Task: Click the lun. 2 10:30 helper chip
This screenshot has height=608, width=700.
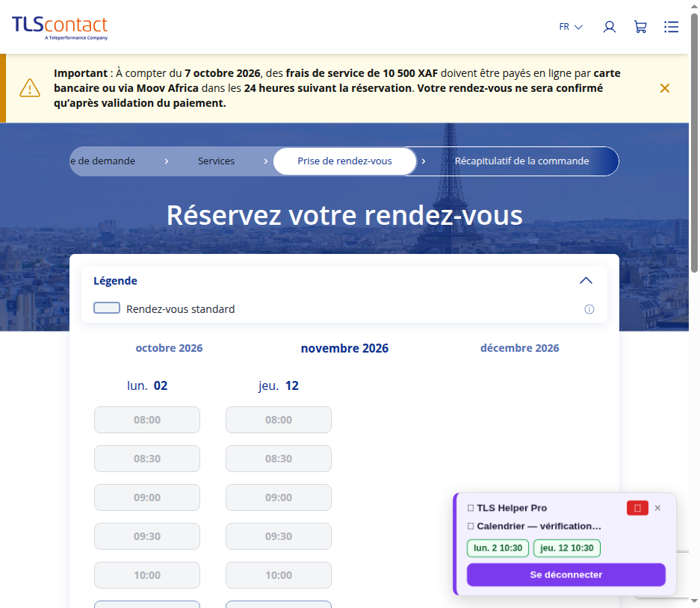Action: [498, 548]
